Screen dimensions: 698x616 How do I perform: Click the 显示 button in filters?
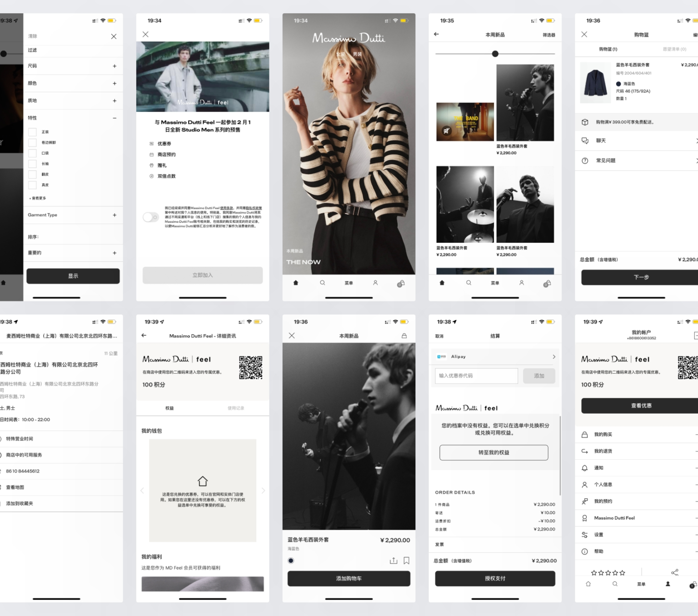pos(73,276)
